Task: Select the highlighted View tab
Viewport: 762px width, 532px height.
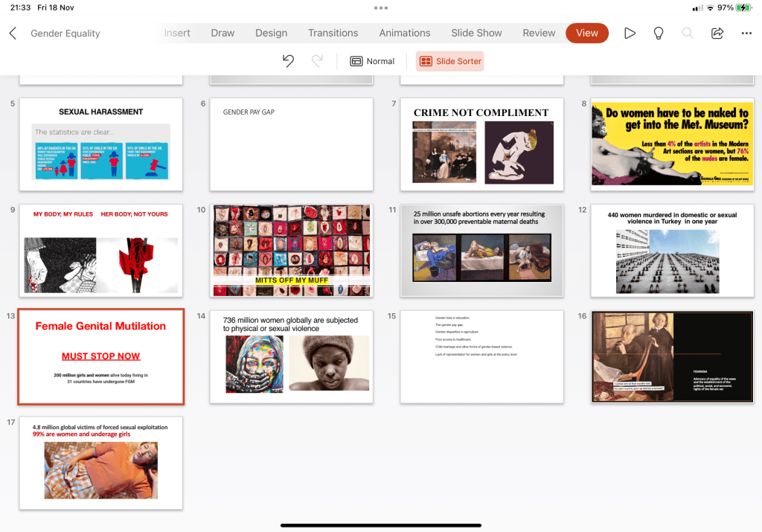Action: pyautogui.click(x=586, y=33)
